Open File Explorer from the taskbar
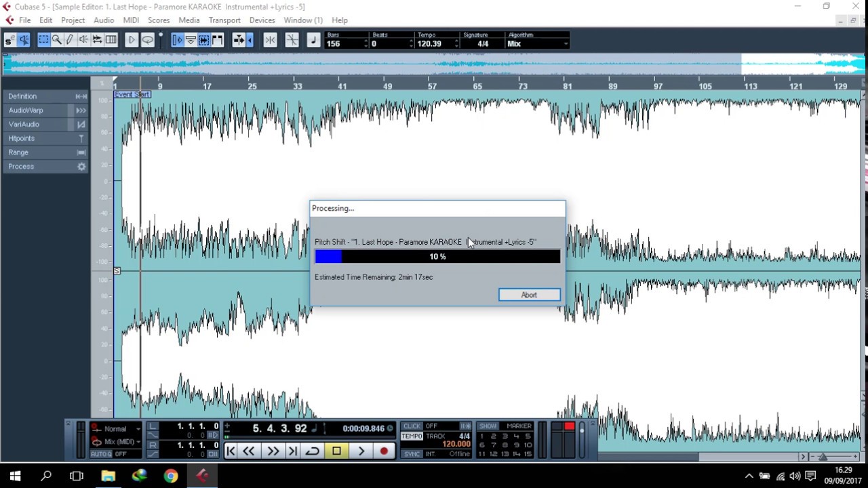Screen dimensions: 868x488 (x=108, y=476)
